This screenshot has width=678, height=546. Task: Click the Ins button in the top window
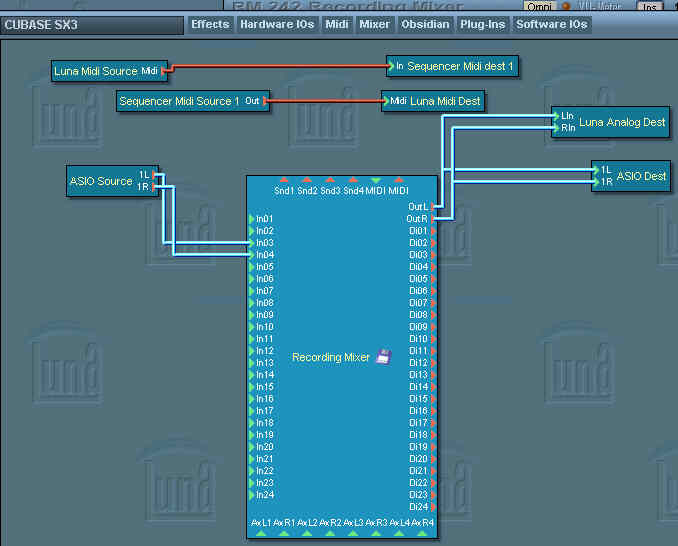[649, 6]
